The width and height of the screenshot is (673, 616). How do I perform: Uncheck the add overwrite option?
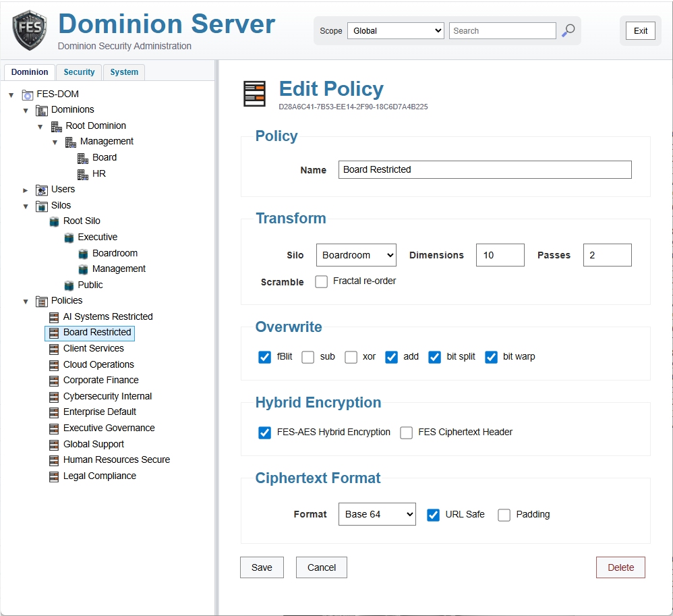391,357
